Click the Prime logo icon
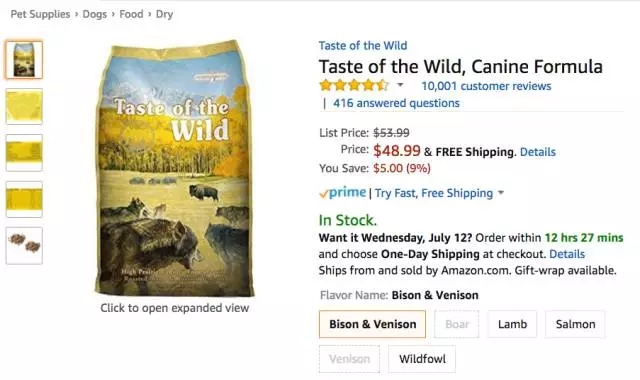This screenshot has width=640, height=380. coord(343,192)
